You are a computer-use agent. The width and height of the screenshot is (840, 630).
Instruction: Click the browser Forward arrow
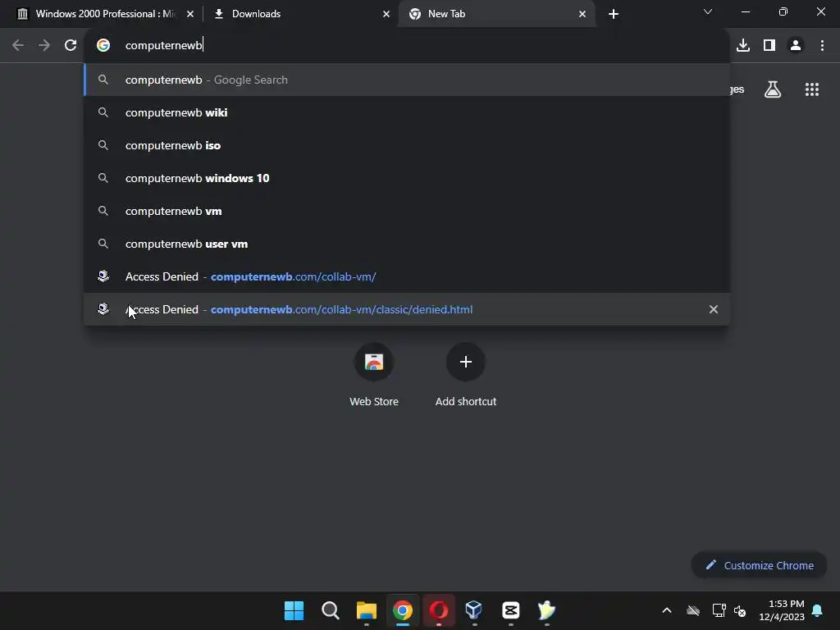coord(44,46)
